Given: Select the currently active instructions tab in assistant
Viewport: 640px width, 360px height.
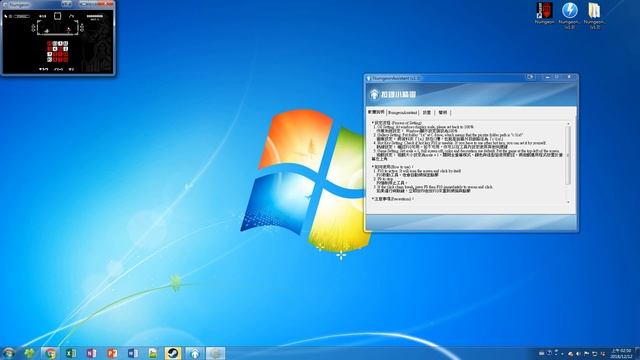Looking at the screenshot, I should click(x=376, y=112).
